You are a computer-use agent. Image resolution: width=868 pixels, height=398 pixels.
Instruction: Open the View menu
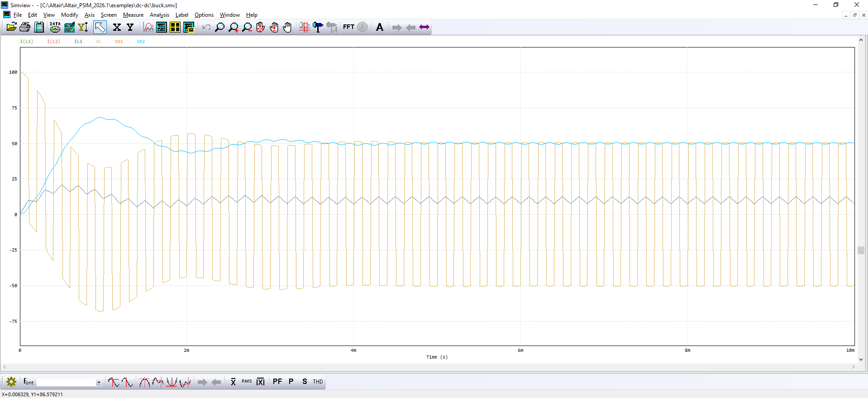pos(49,15)
